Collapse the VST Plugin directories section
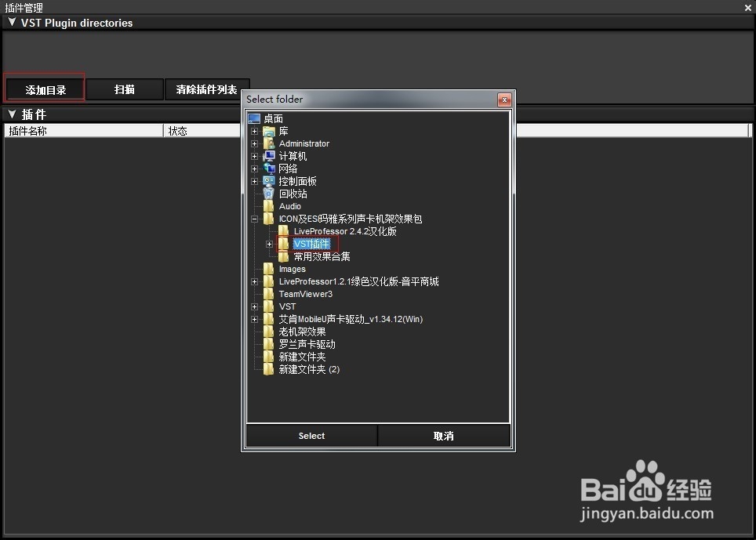This screenshot has height=540, width=756. click(12, 23)
